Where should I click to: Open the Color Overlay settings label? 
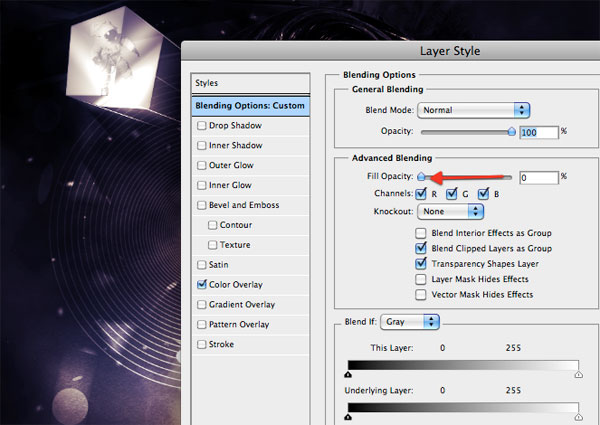(236, 285)
